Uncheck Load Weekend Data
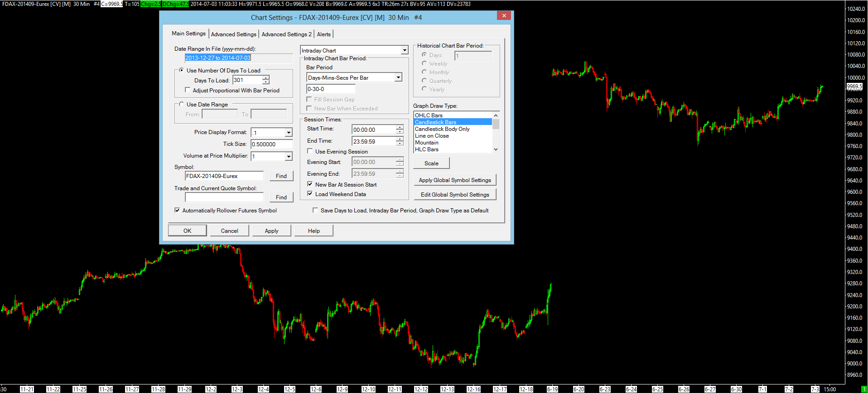 (x=310, y=194)
